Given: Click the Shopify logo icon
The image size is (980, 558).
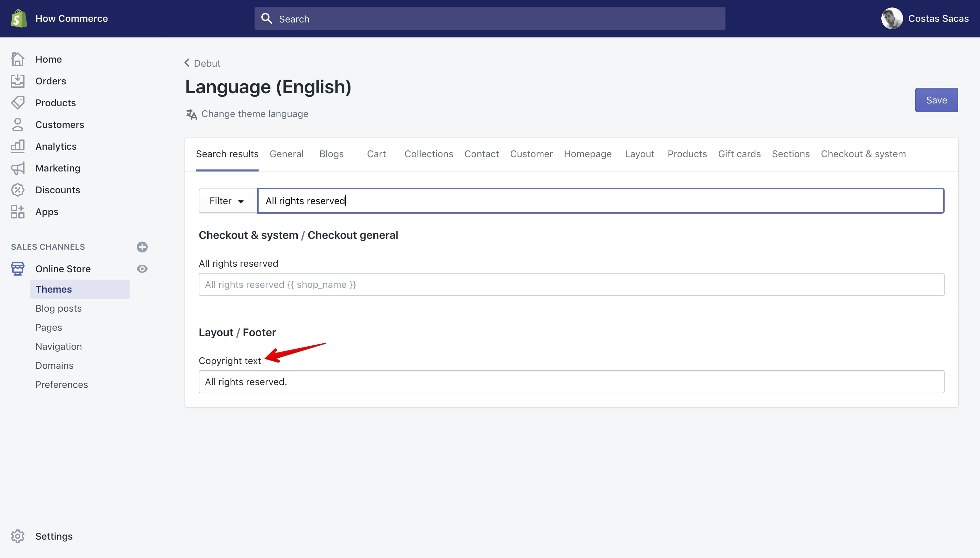Looking at the screenshot, I should click(x=19, y=18).
